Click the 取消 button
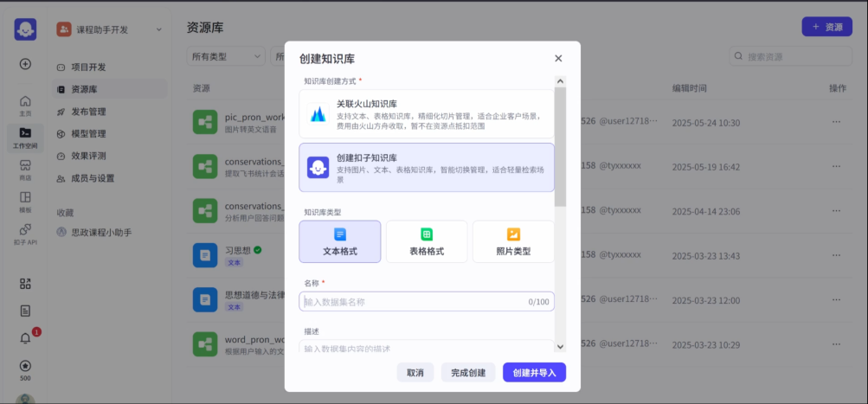The height and width of the screenshot is (404, 868). (x=415, y=372)
